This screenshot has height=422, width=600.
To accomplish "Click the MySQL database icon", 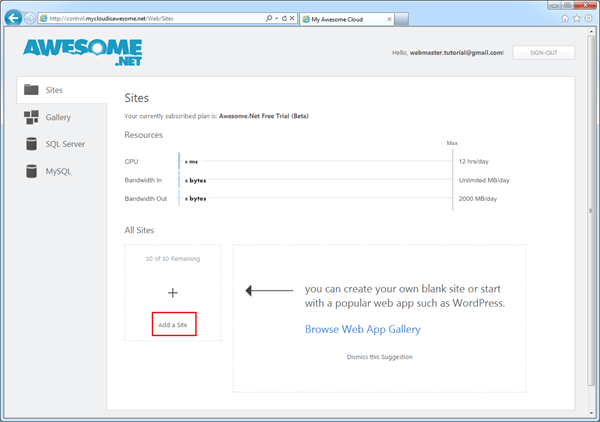I will coord(31,171).
